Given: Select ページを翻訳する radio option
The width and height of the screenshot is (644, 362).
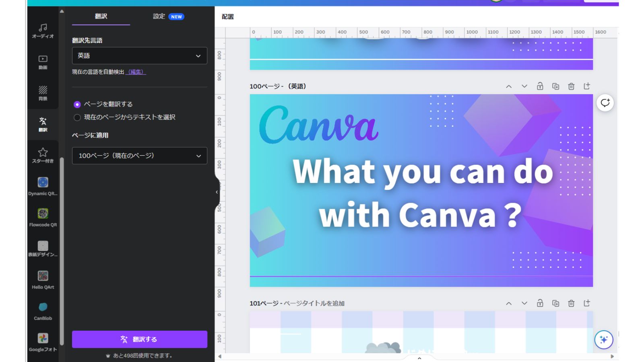Looking at the screenshot, I should [77, 105].
